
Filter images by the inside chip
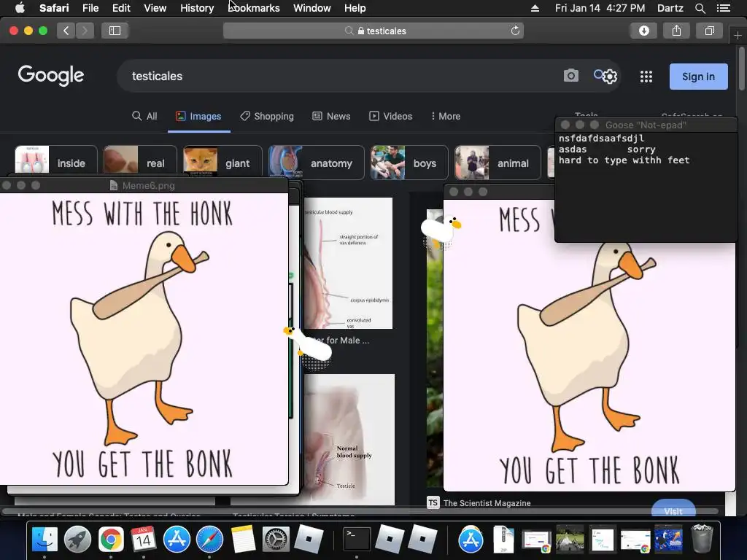pos(56,163)
